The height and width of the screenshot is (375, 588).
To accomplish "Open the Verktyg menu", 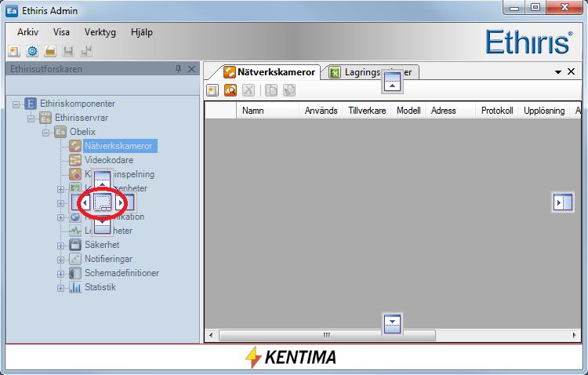I will click(100, 32).
